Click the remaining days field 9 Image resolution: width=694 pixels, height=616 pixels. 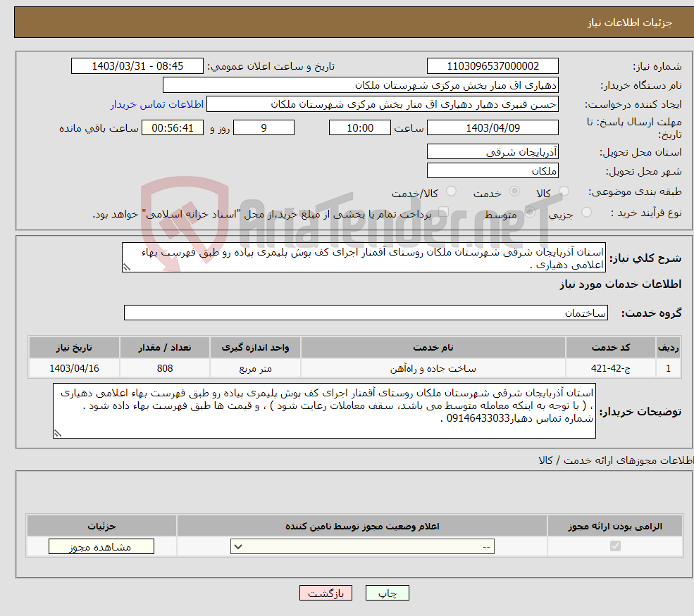tap(264, 128)
